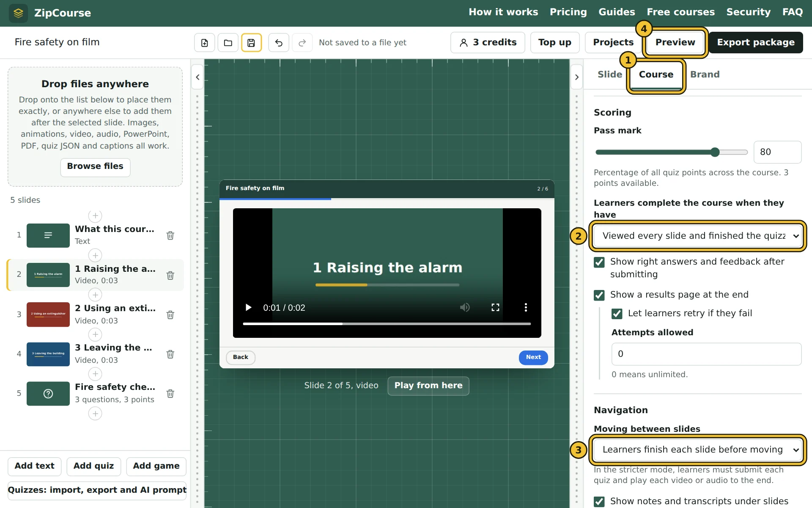Toggle 'Let learners retry if they fail'
Image resolution: width=812 pixels, height=508 pixels.
pyautogui.click(x=617, y=314)
